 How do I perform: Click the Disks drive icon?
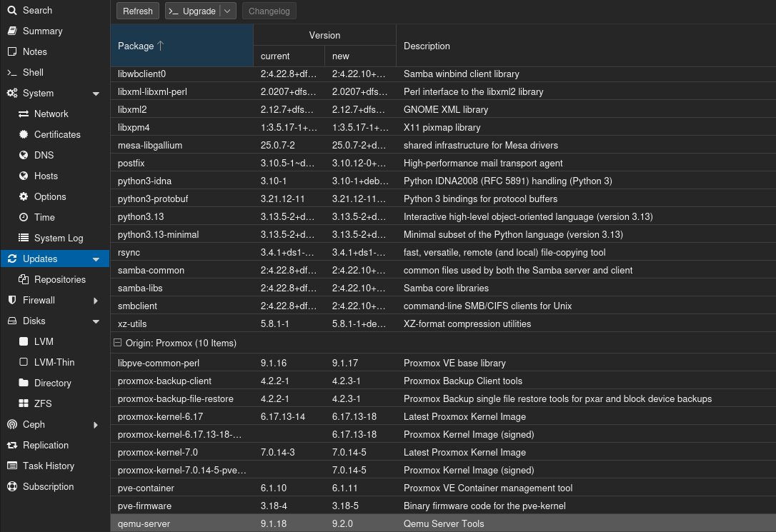pos(12,321)
